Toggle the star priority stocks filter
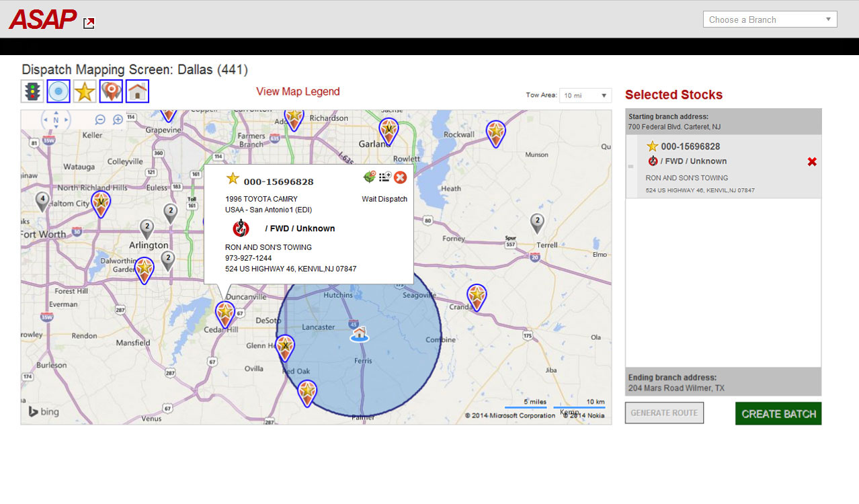The height and width of the screenshot is (504, 859). 85,91
